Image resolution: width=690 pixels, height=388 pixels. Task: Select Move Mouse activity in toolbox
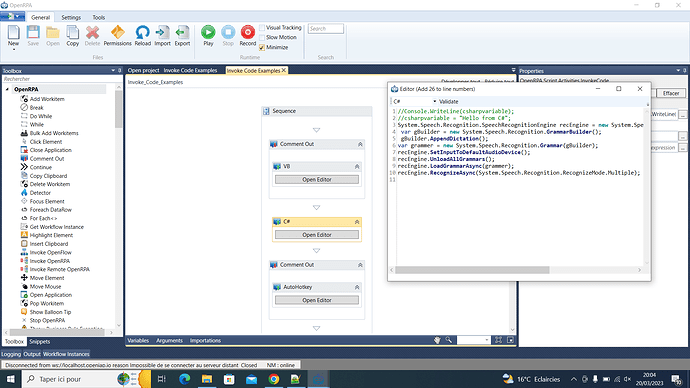pyautogui.click(x=45, y=286)
